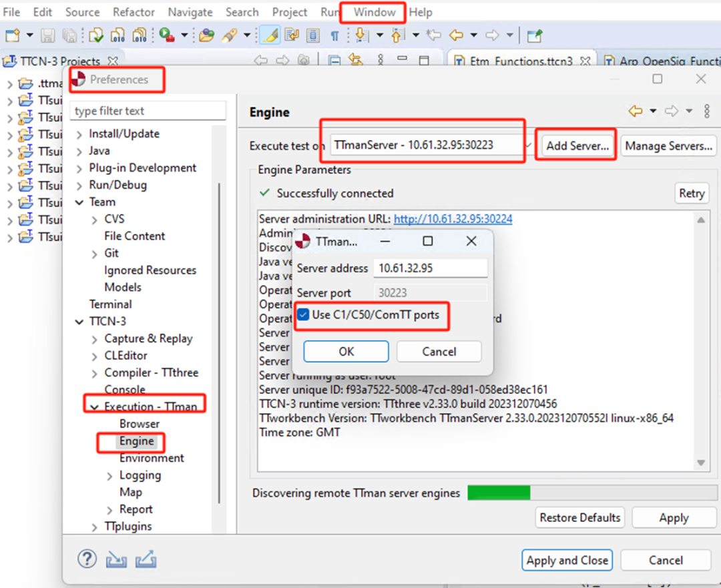
Task: Collapse the TTCN-3 preferences tree node
Action: 80,322
